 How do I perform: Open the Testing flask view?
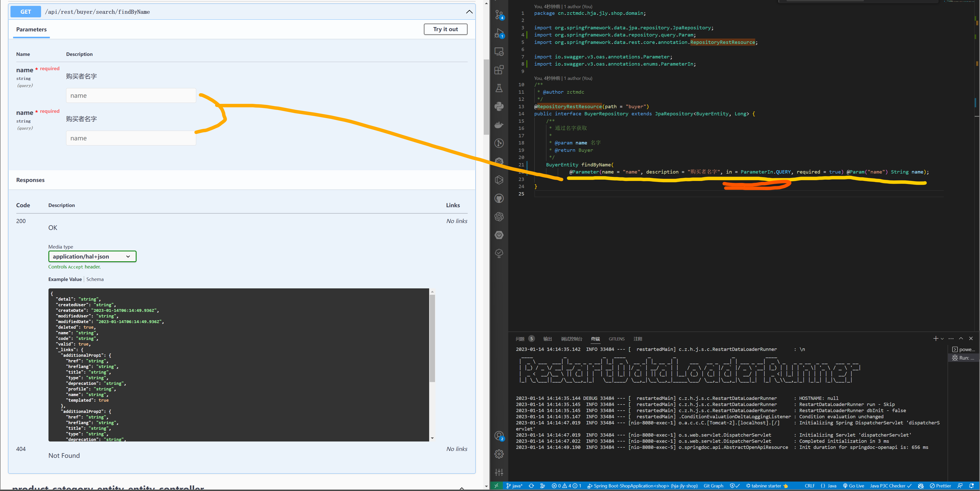click(499, 88)
